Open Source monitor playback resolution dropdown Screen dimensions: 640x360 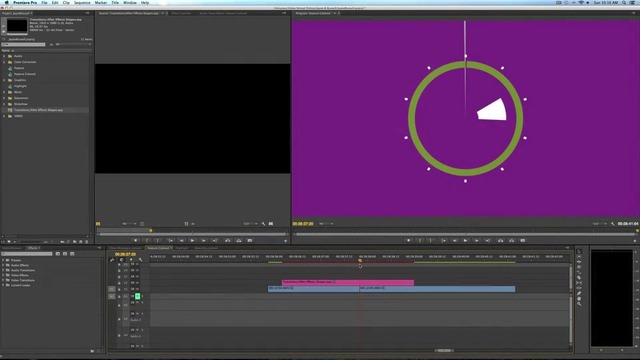click(251, 224)
